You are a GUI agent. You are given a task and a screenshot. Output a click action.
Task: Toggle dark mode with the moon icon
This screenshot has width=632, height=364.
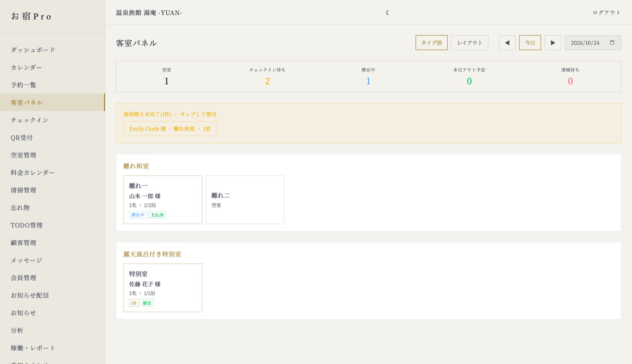[x=387, y=13]
